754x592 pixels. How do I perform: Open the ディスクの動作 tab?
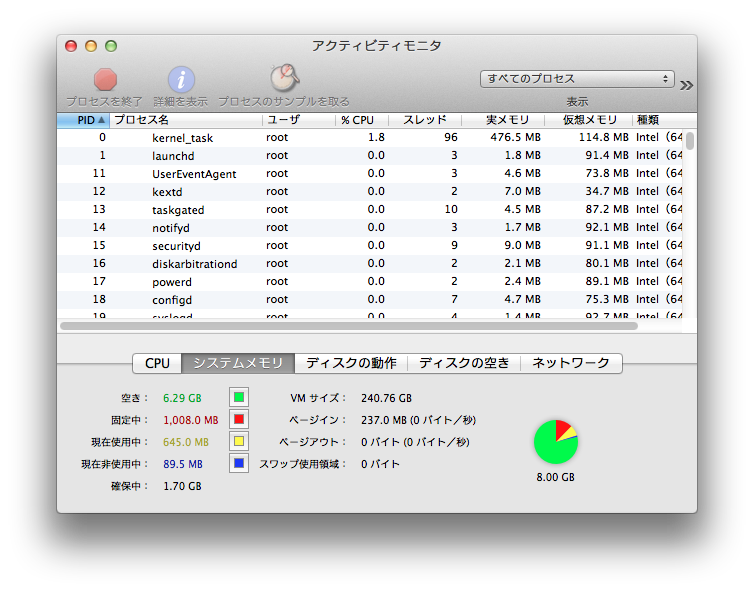pos(351,363)
